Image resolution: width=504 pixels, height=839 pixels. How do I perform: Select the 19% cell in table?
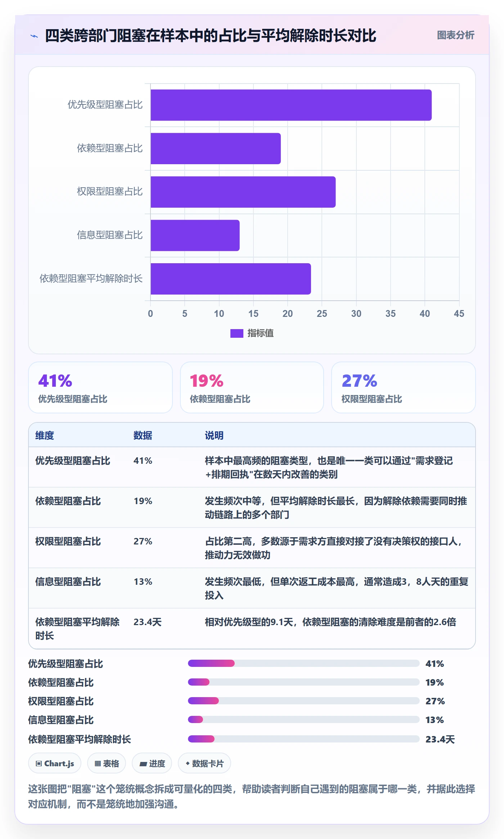pyautogui.click(x=143, y=501)
